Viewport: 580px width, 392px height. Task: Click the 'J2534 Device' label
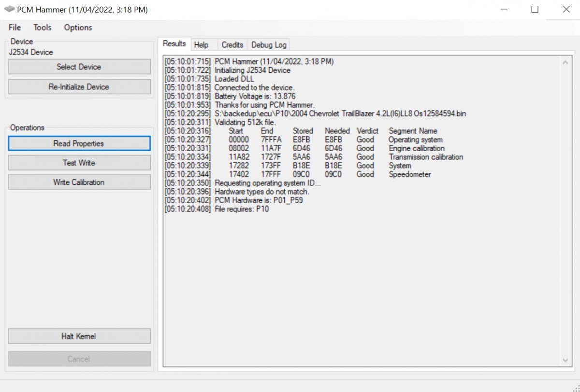[31, 52]
